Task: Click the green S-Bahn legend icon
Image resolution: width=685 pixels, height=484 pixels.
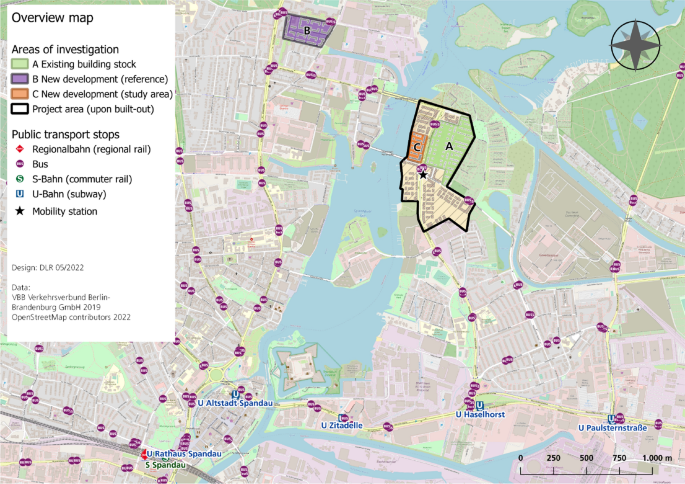Action: (20, 179)
